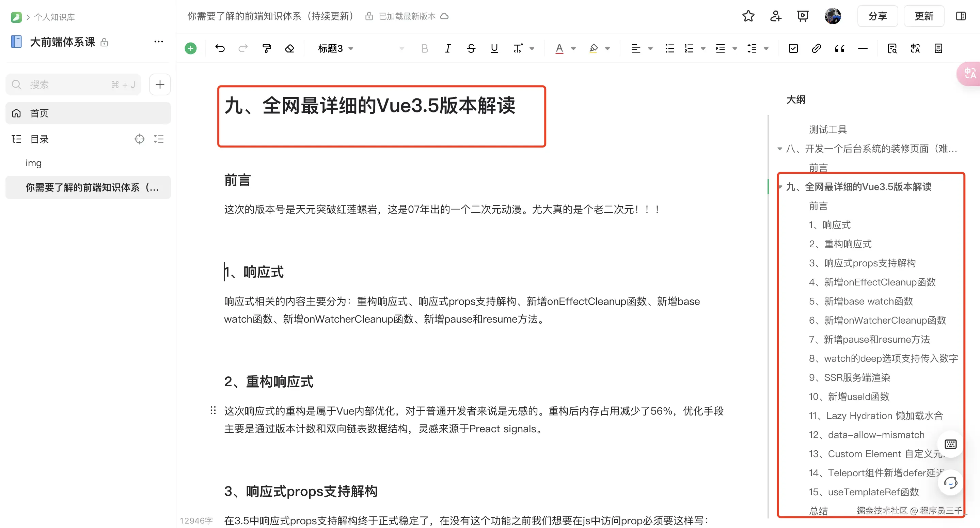Click the undo arrow icon

point(220,48)
